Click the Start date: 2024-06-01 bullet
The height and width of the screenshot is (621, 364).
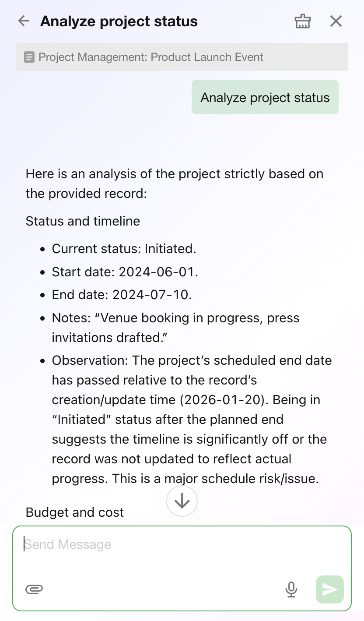coord(125,272)
